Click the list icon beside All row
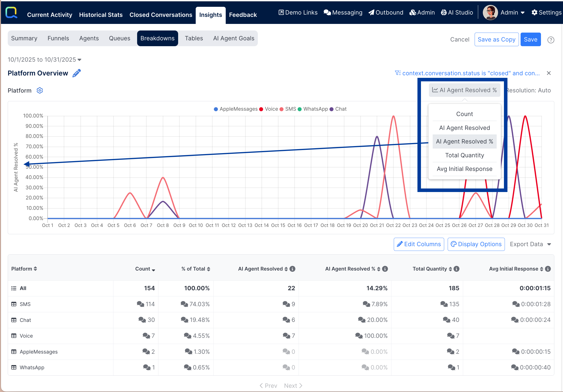Viewport: 563px width, 392px height. coord(14,288)
